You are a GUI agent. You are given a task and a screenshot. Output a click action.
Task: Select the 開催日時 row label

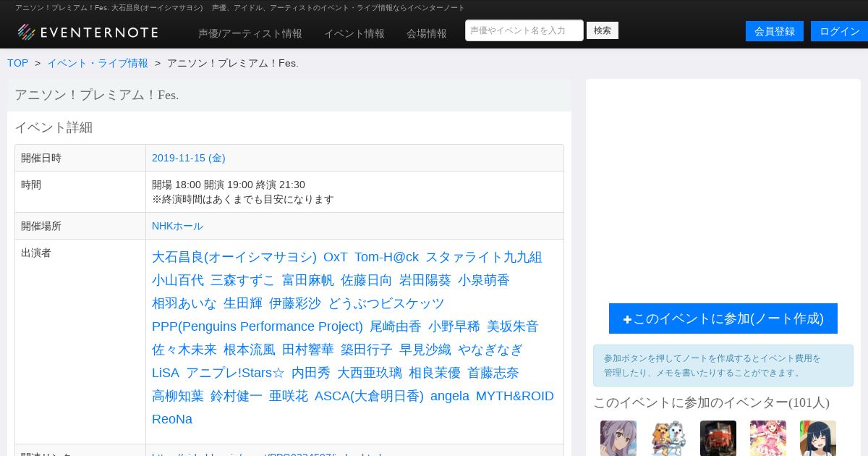point(41,158)
